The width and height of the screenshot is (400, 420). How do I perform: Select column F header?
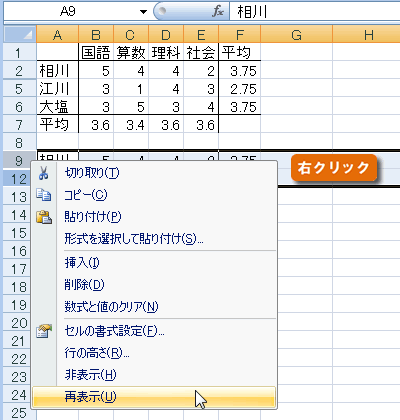tap(240, 34)
